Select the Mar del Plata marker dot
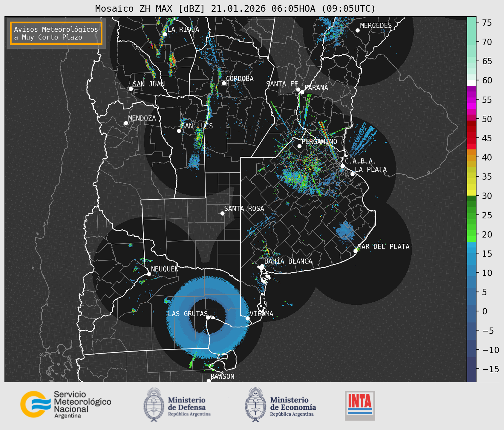 (356, 251)
